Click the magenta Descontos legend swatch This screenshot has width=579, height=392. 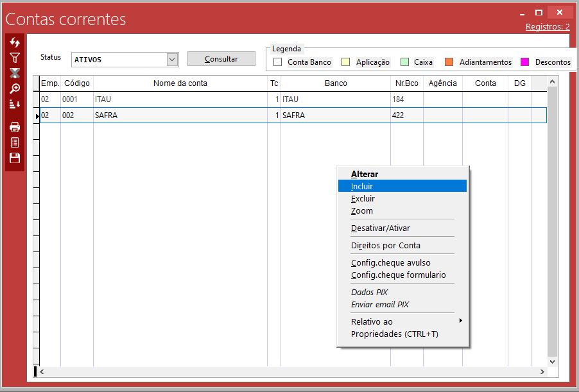(524, 62)
